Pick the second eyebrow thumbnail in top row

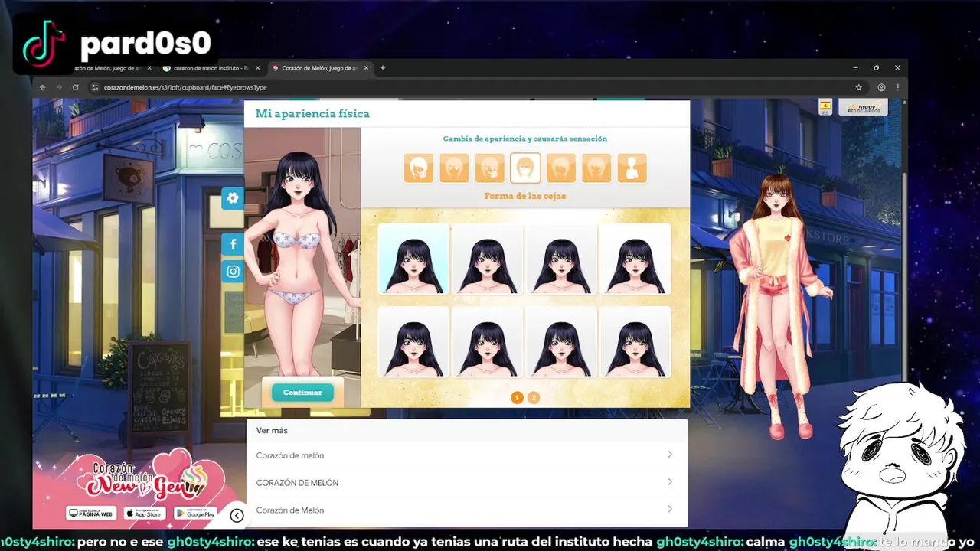coord(487,259)
